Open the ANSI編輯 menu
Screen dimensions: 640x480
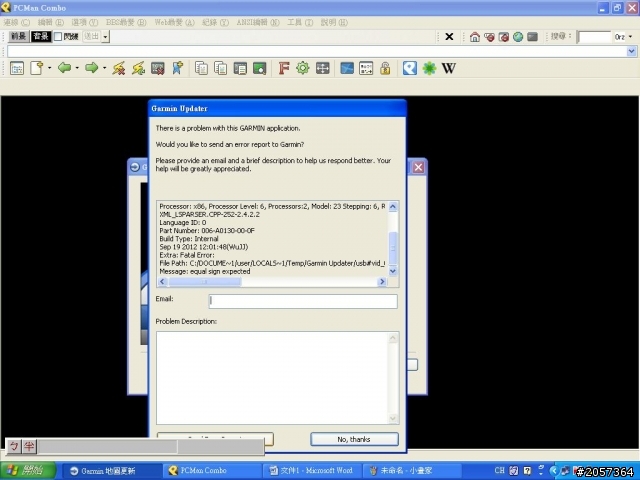tap(258, 22)
